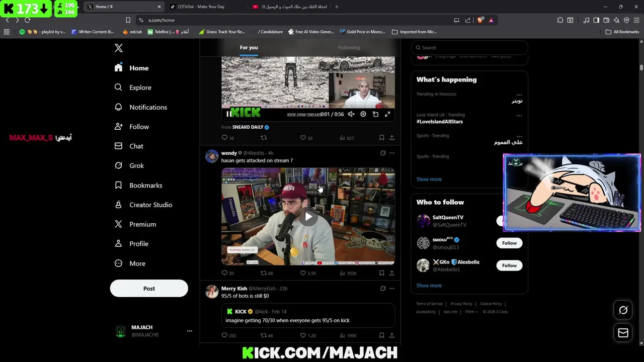This screenshot has height=362, width=644.
Task: Repost wendy's post with 88 reposts
Action: point(266,273)
